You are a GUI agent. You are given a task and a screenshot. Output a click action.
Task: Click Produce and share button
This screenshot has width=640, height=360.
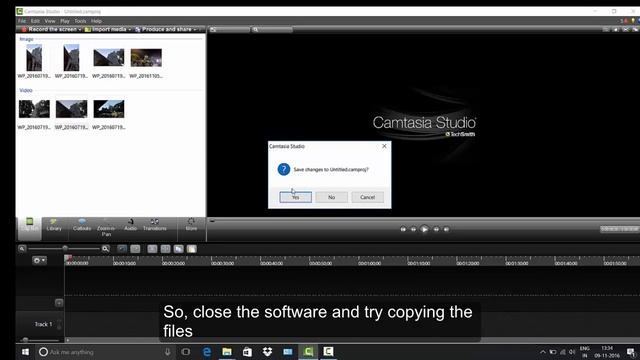click(x=163, y=29)
